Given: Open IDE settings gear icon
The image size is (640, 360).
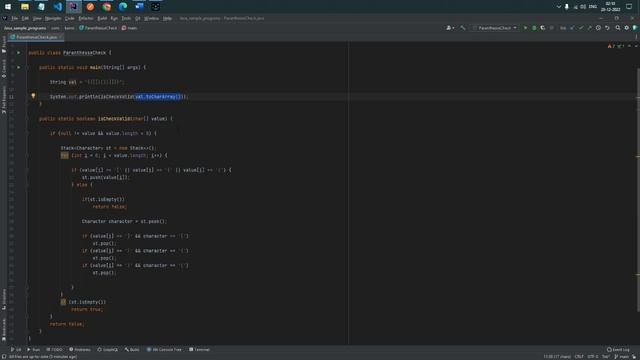Looking at the screenshot, I should tap(627, 28).
